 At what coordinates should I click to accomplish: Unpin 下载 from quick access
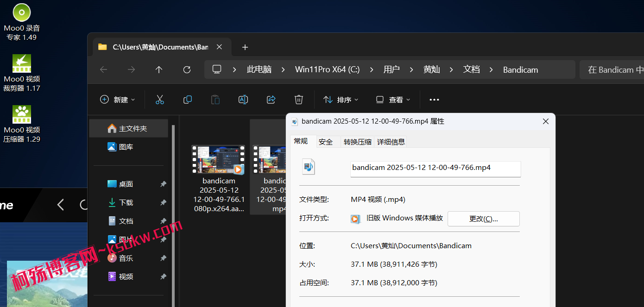[163, 203]
